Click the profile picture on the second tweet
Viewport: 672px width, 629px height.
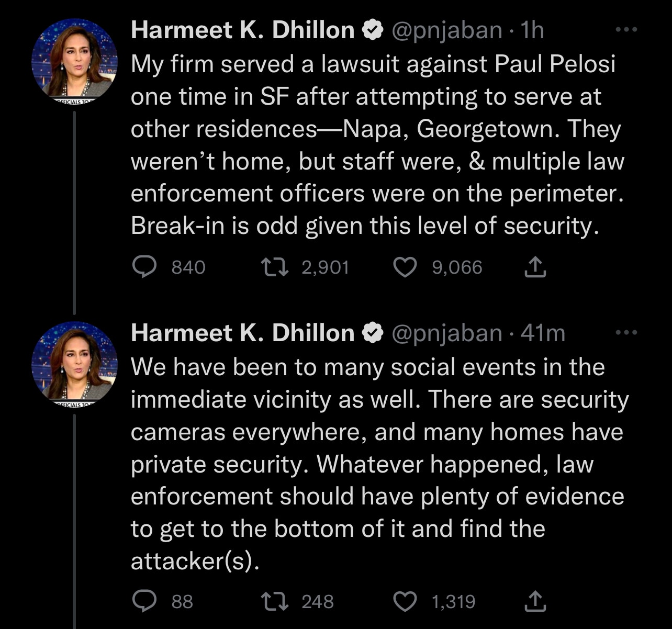pyautogui.click(x=75, y=361)
